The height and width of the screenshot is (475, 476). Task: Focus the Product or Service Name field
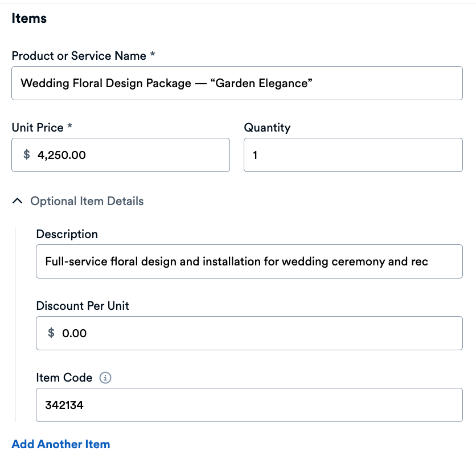pos(237,83)
